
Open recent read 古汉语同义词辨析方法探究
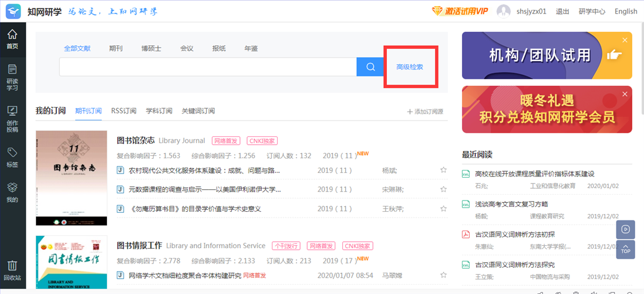[515, 265]
